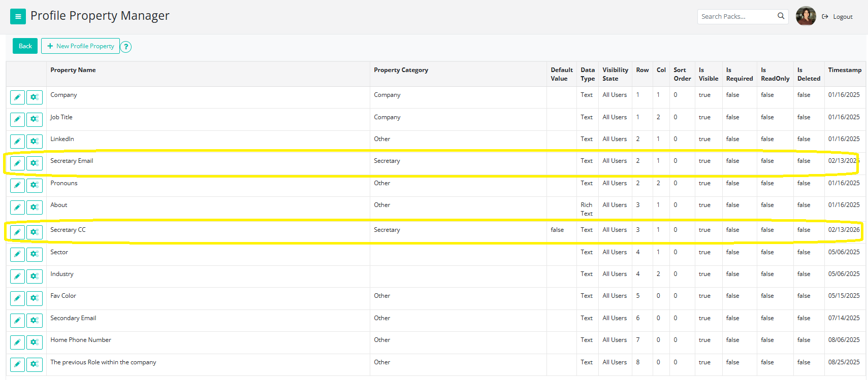
Task: Type in the Search Packs field
Action: 736,17
